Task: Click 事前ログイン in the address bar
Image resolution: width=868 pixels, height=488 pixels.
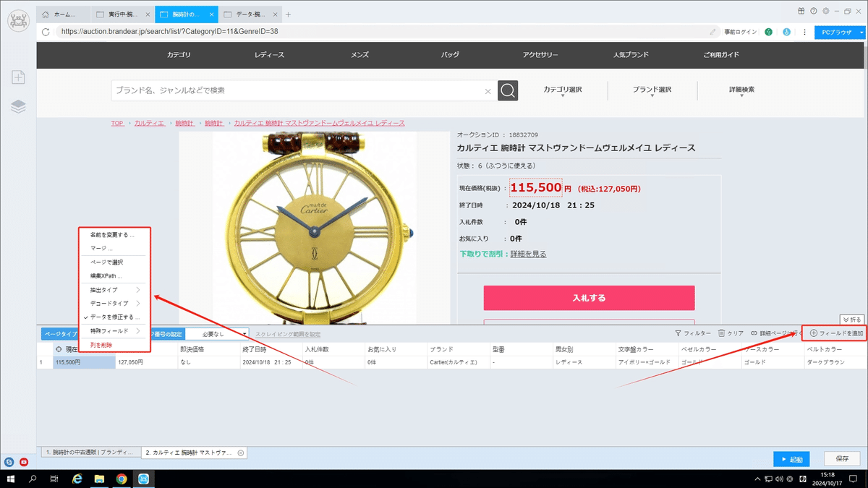Action: click(x=741, y=32)
